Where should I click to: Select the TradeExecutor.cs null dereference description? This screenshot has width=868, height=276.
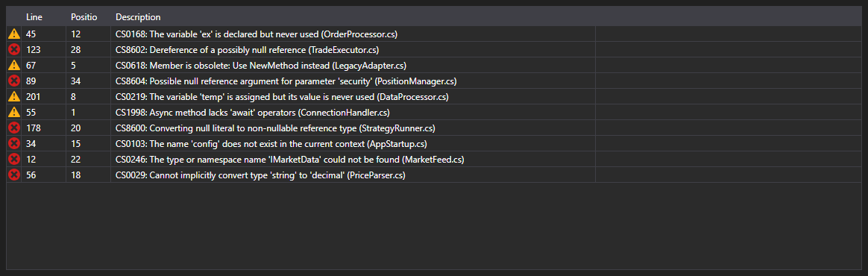point(247,50)
